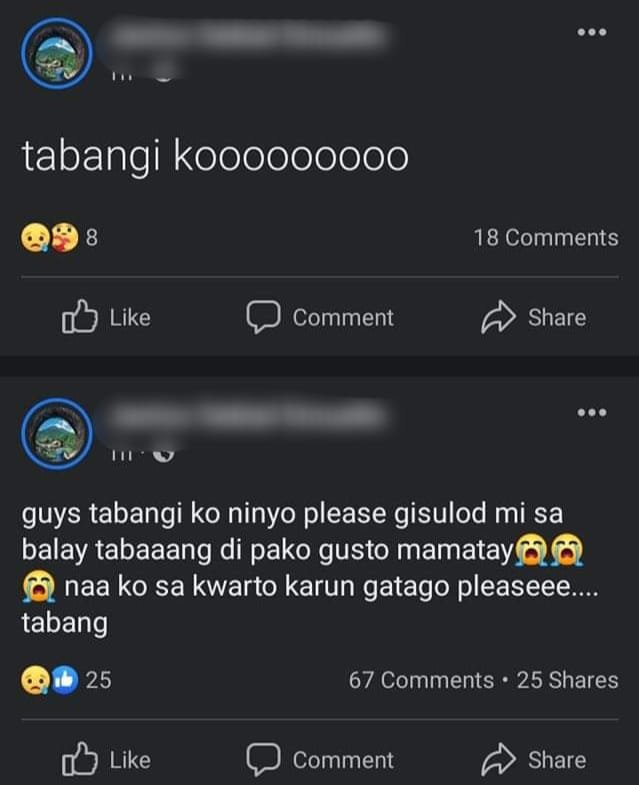Click thumbs-up Like icon on first post
Image resolution: width=639 pixels, height=785 pixels.
coord(80,316)
